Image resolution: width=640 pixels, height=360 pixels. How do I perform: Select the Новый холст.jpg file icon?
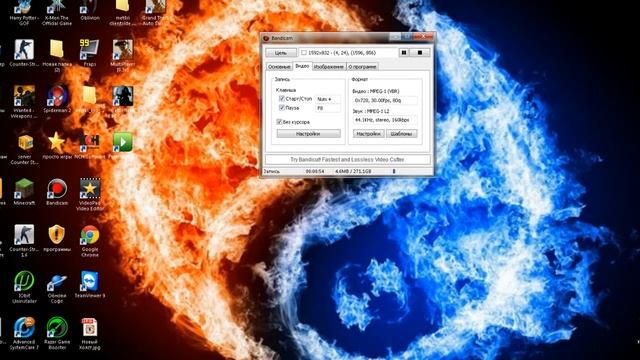point(89,334)
